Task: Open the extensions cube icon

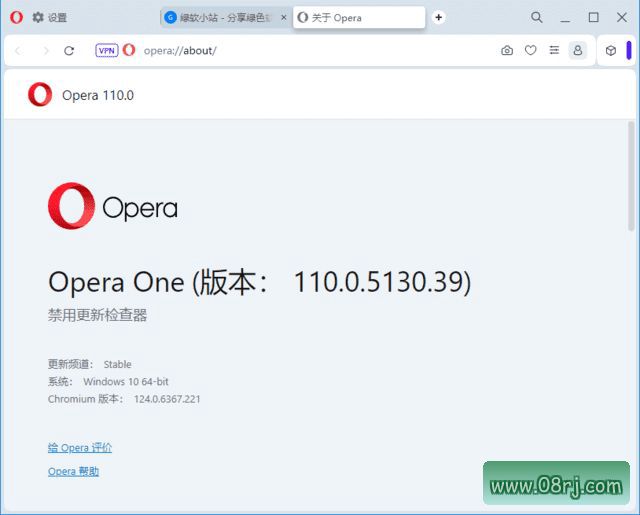Action: (x=611, y=51)
